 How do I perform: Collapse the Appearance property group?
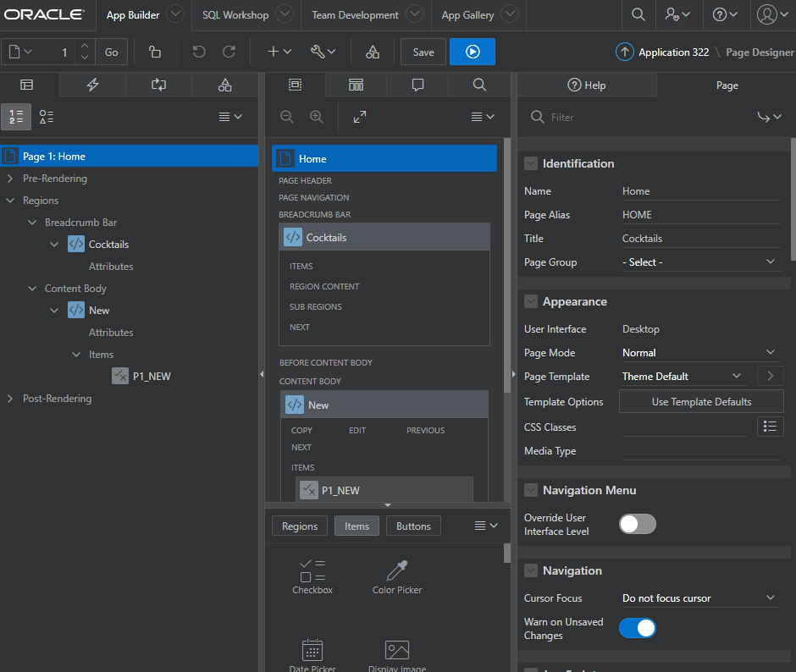pos(531,301)
